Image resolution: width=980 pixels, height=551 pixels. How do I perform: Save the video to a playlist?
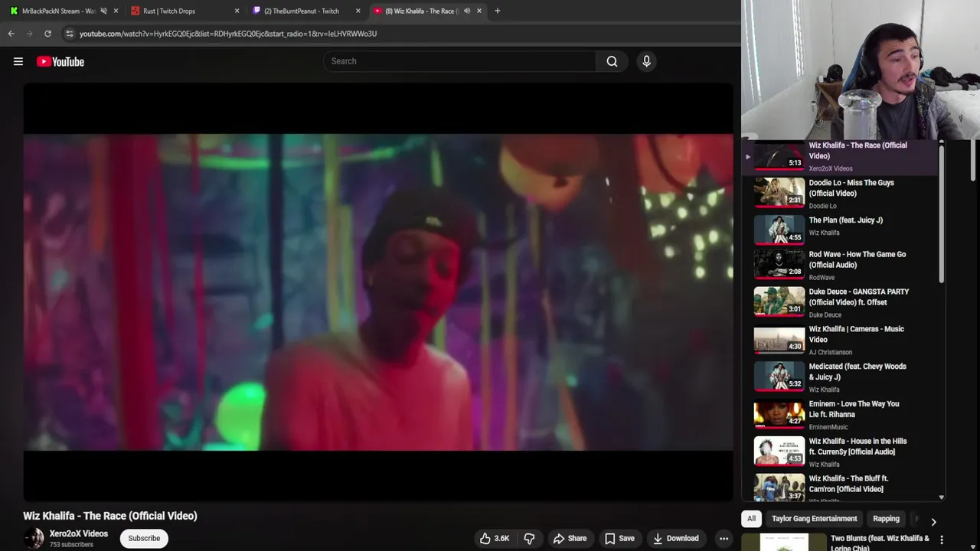coord(619,538)
